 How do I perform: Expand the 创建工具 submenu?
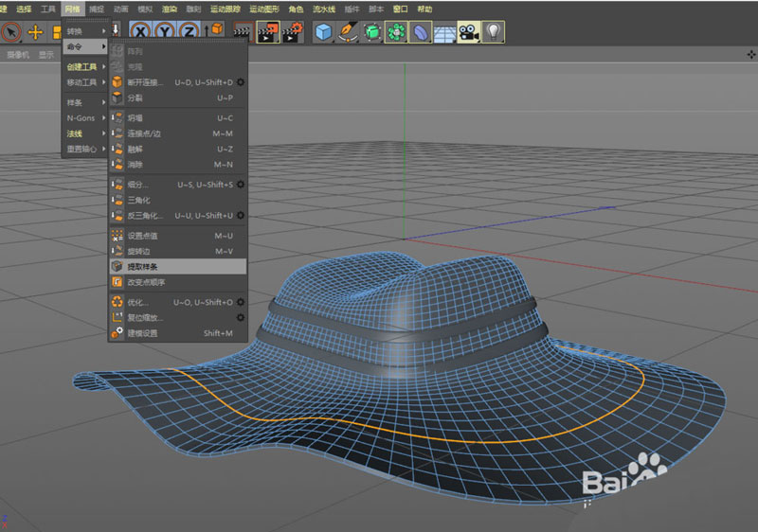[83, 66]
